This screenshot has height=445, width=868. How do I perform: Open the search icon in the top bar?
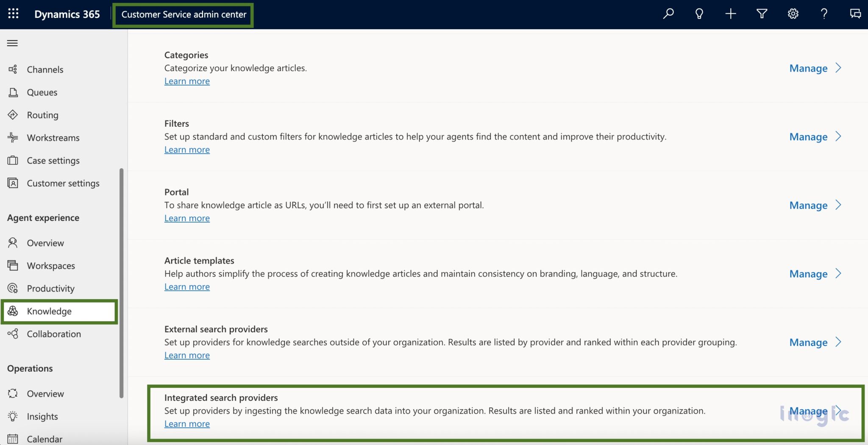point(668,14)
